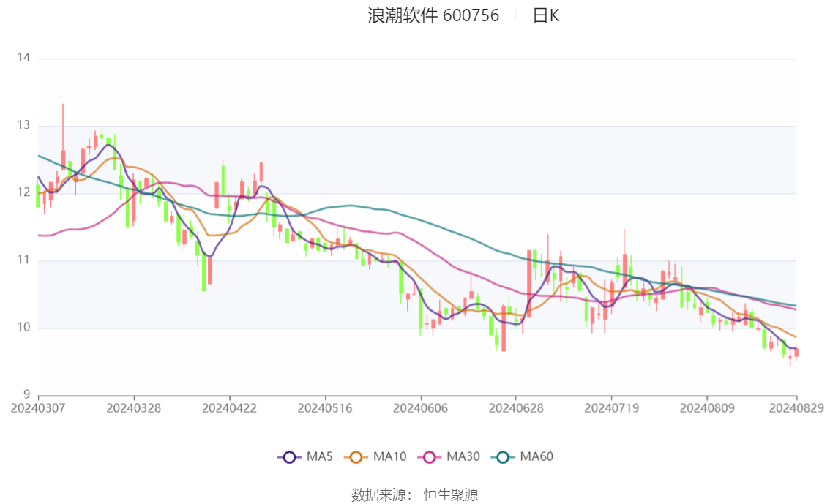Click the tallest red candlestick wick above 13

click(63, 127)
